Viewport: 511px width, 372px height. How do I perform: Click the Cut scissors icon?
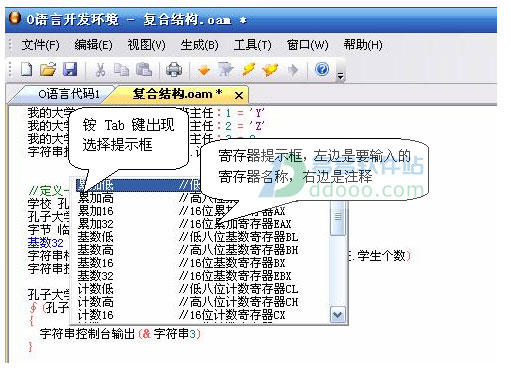[100, 70]
